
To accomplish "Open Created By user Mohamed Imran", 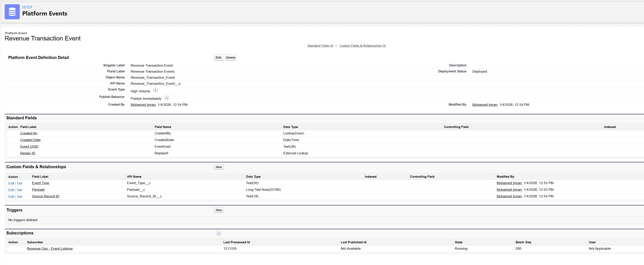I will [x=143, y=105].
